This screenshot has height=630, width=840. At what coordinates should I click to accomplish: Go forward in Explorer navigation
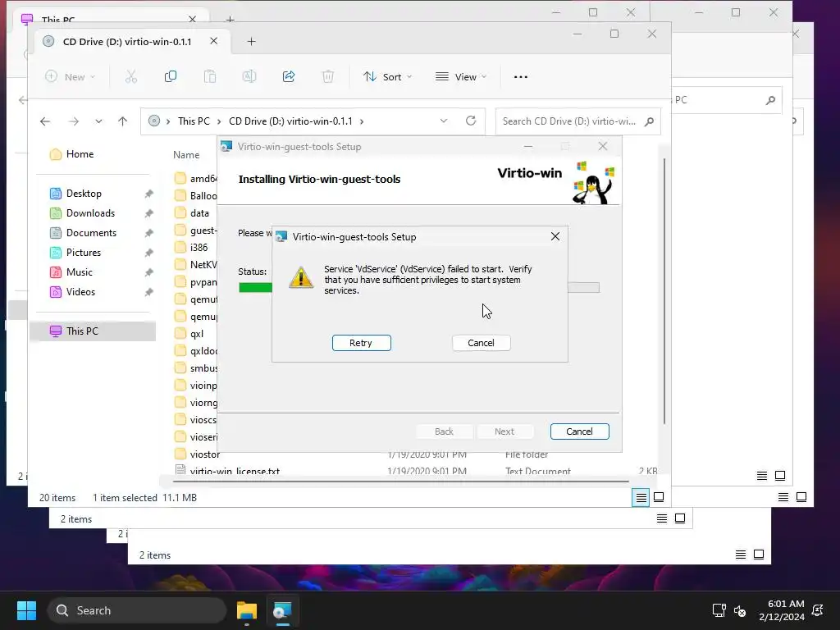74,121
